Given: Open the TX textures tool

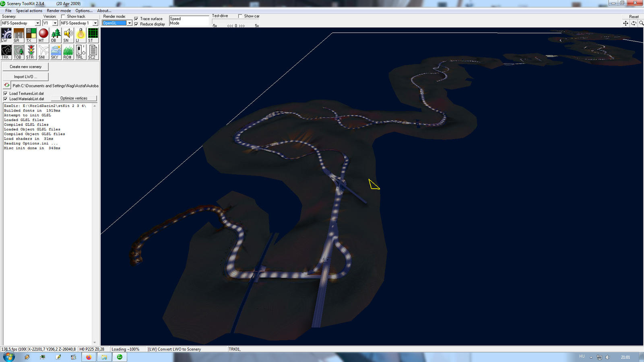Looking at the screenshot, I should [x=31, y=35].
